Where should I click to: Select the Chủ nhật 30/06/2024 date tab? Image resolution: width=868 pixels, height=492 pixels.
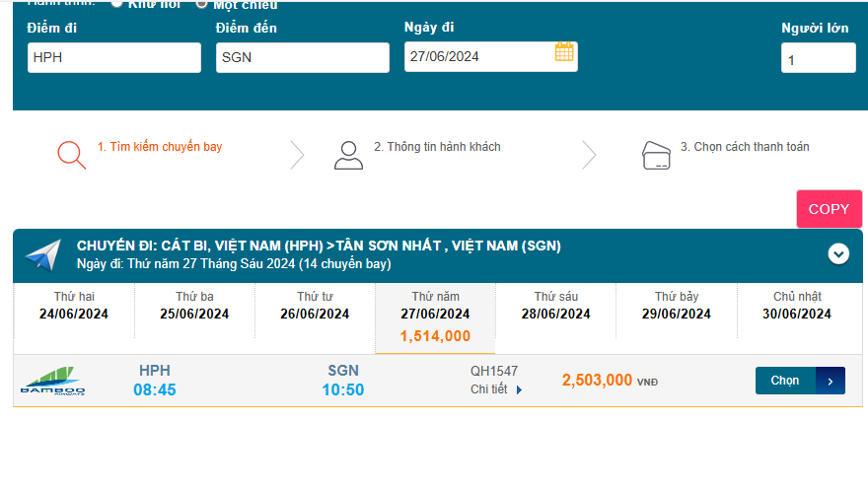pyautogui.click(x=797, y=306)
